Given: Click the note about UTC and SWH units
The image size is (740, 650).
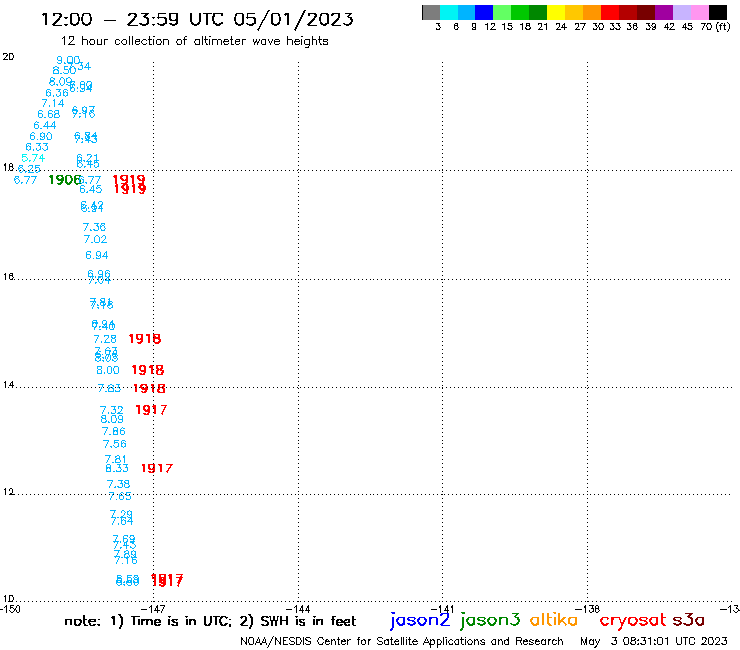Looking at the screenshot, I should coord(210,621).
